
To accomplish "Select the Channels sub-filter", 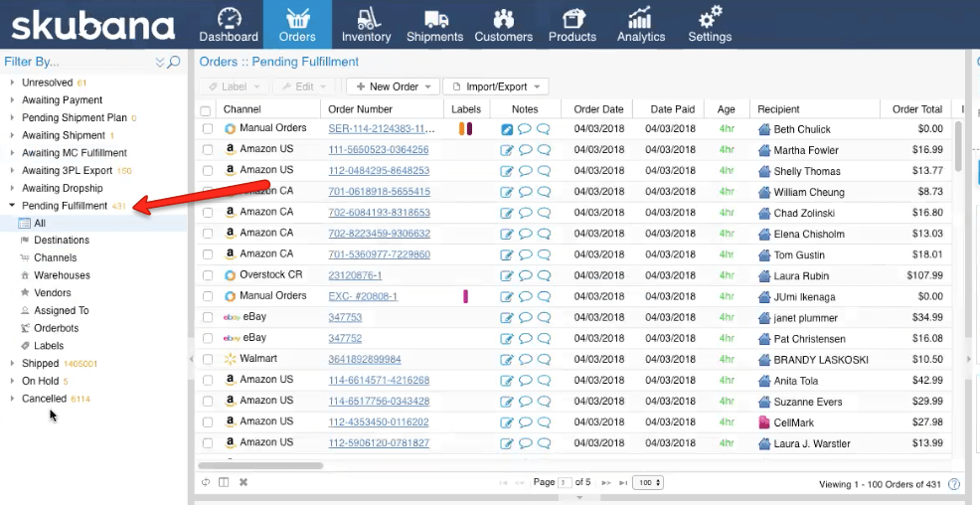I will (55, 257).
